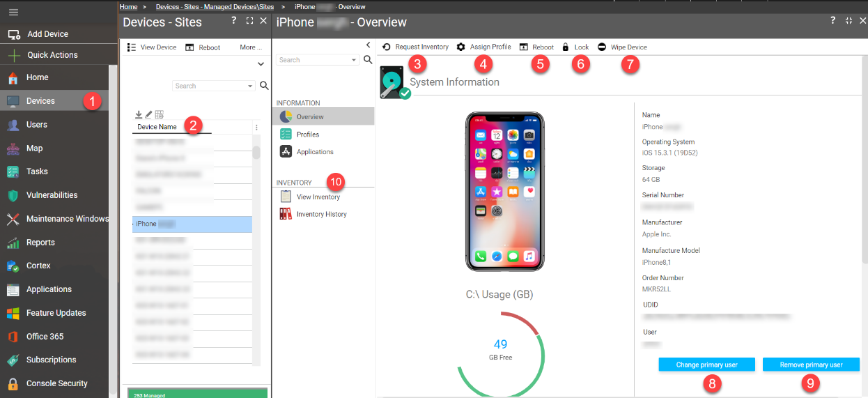Open the hamburger menu in the sidebar

(13, 13)
